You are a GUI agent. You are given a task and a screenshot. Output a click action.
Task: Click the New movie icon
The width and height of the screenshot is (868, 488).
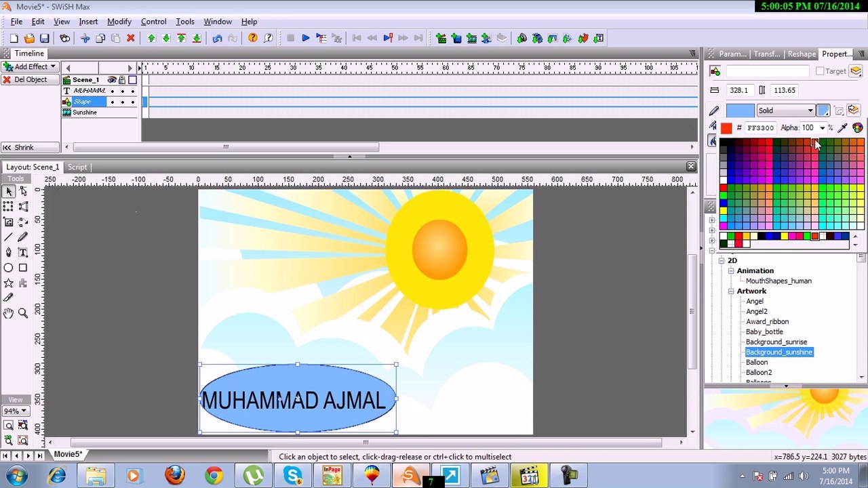tap(14, 39)
